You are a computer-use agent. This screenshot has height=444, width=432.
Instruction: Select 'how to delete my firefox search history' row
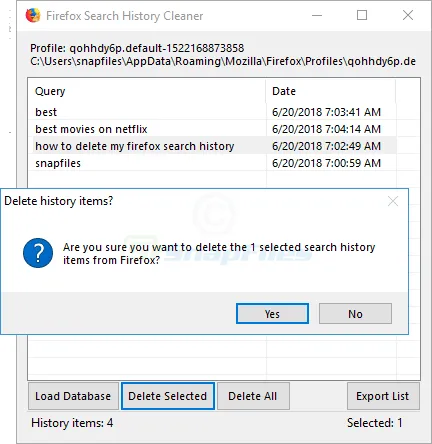pyautogui.click(x=214, y=146)
